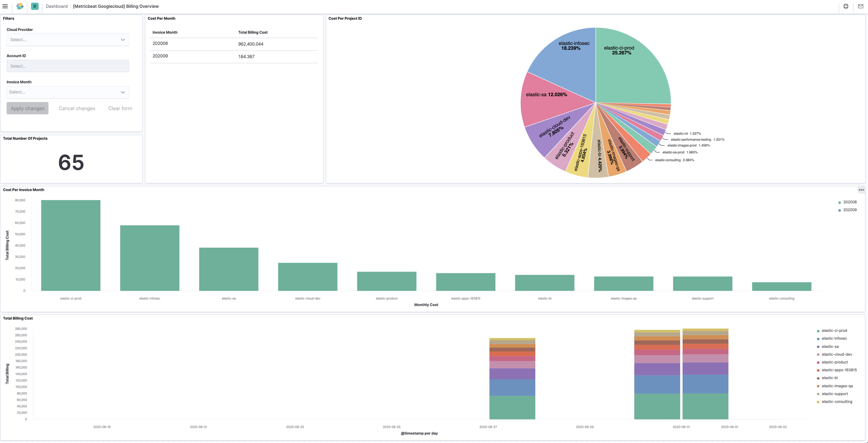Click the Billing Overview breadcrumb title
This screenshot has width=868, height=443.
click(116, 6)
